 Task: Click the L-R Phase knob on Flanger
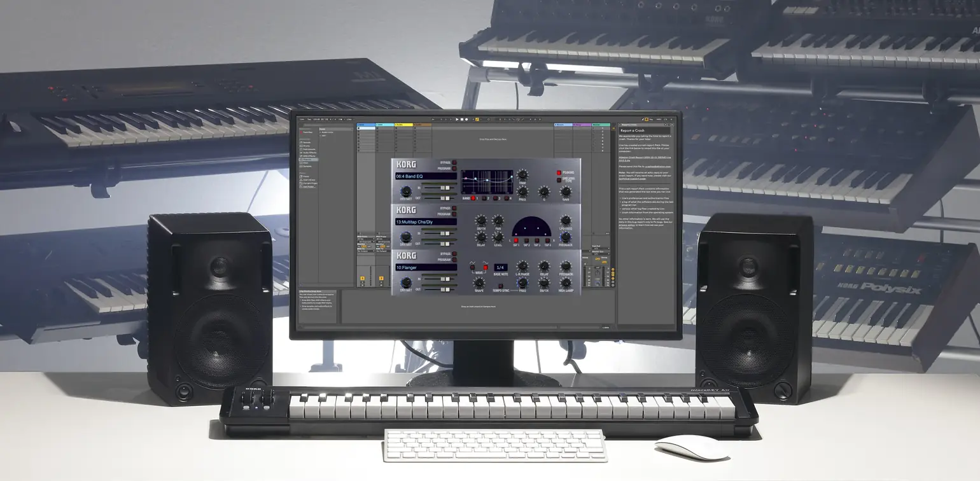pos(522,266)
